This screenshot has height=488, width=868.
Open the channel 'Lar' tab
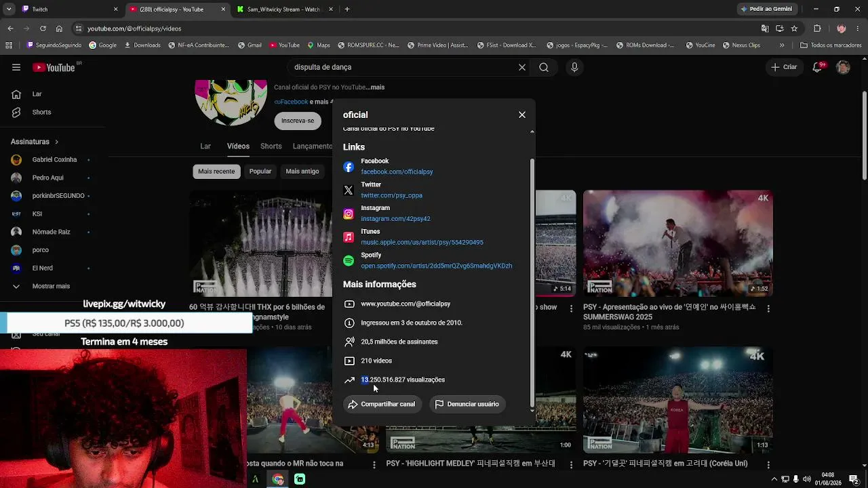coord(205,146)
